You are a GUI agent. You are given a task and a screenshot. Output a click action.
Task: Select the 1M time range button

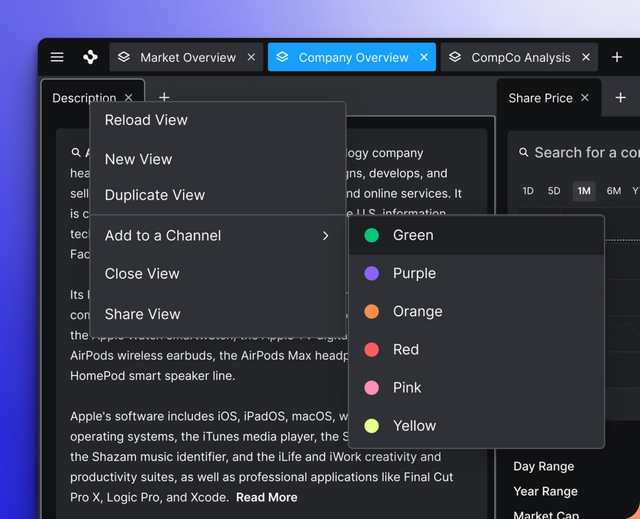(x=584, y=191)
